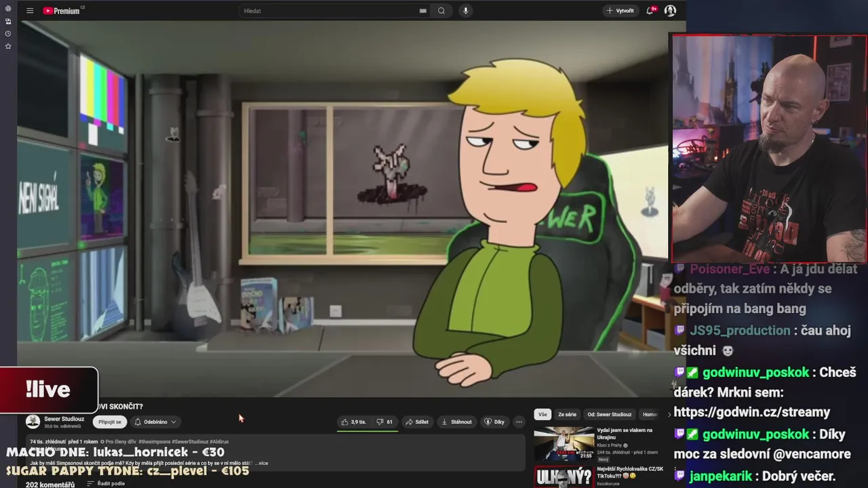Click the top browser sidebar icon
The image size is (868, 488).
point(8,9)
